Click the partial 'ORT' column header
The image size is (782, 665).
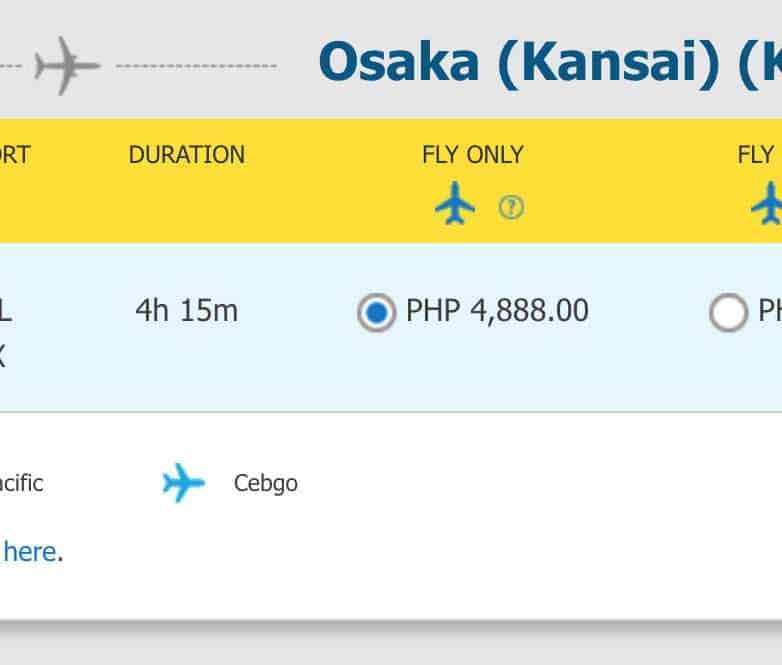(15, 155)
